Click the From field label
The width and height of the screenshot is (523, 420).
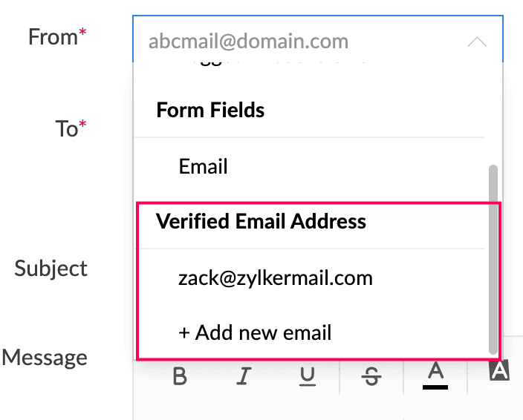coord(57,36)
